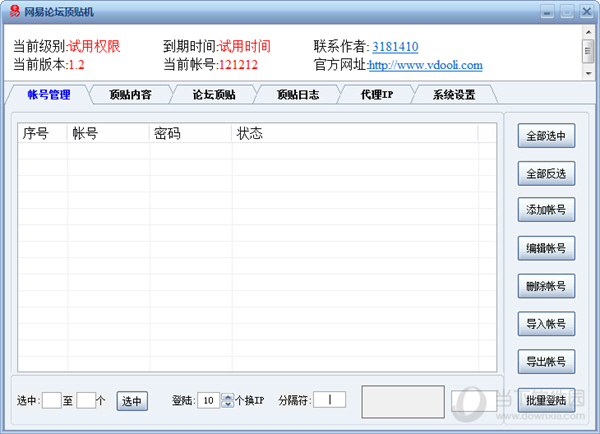Image resolution: width=600 pixels, height=434 pixels.
Task: Switch to the 顶贴内容 tab
Action: (130, 95)
